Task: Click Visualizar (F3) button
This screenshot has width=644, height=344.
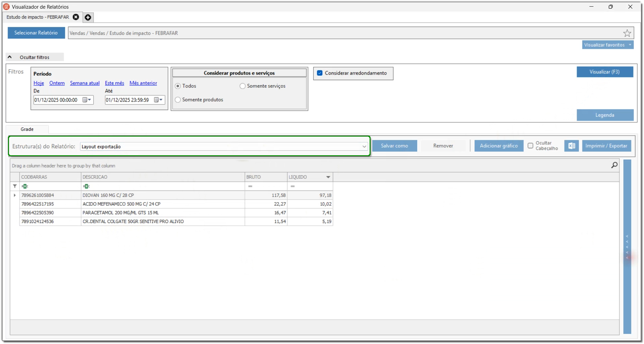Action: pyautogui.click(x=605, y=72)
